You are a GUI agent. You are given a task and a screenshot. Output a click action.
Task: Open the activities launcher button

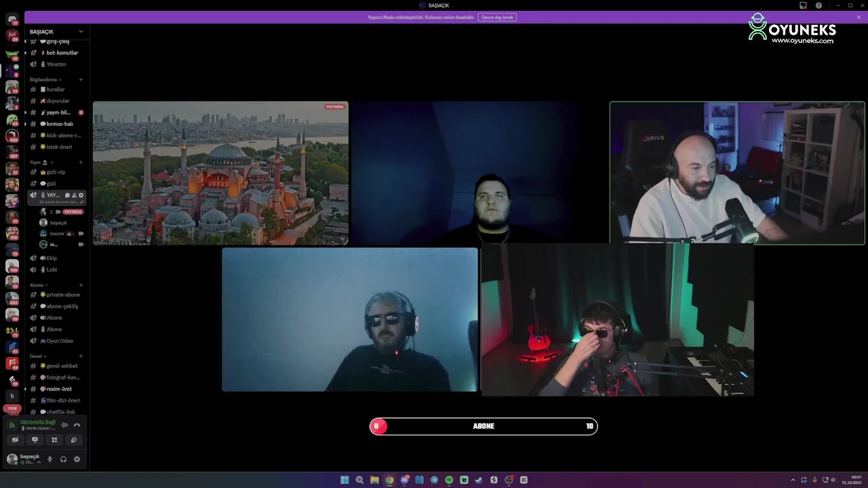[x=54, y=440]
